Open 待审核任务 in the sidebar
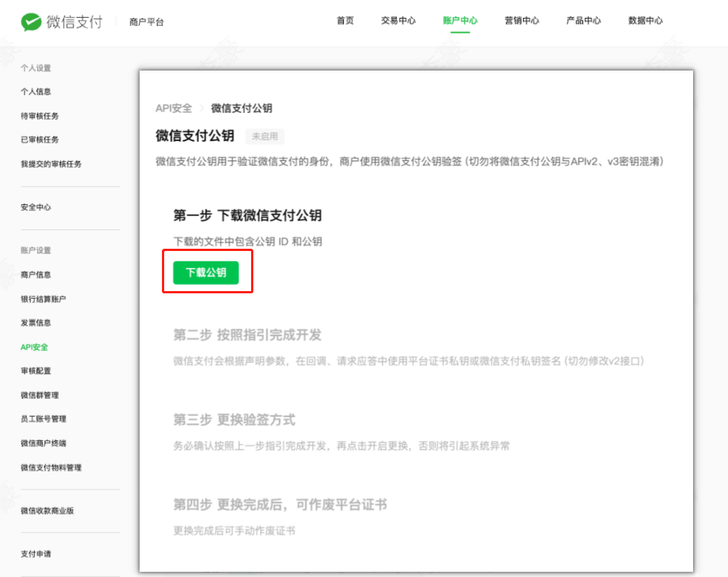The width and height of the screenshot is (728, 577). 39,116
